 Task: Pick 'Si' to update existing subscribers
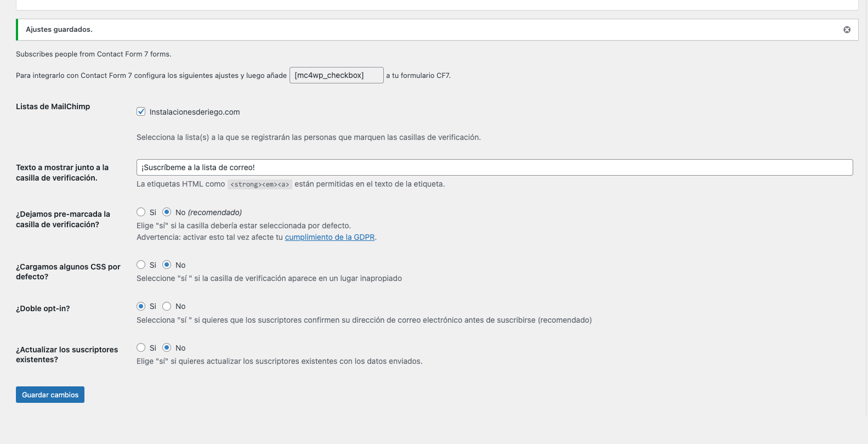[x=141, y=347]
